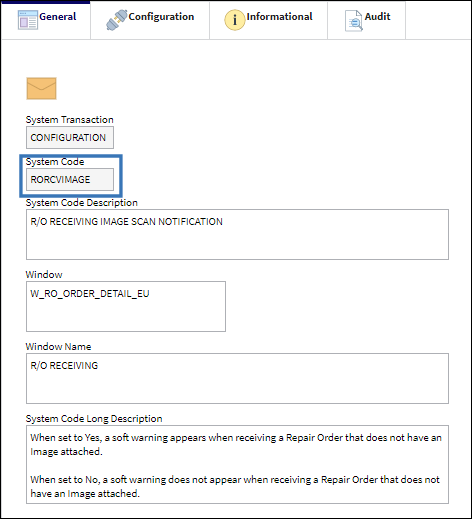This screenshot has width=472, height=519.
Task: Click the General tab window icon
Action: click(27, 20)
